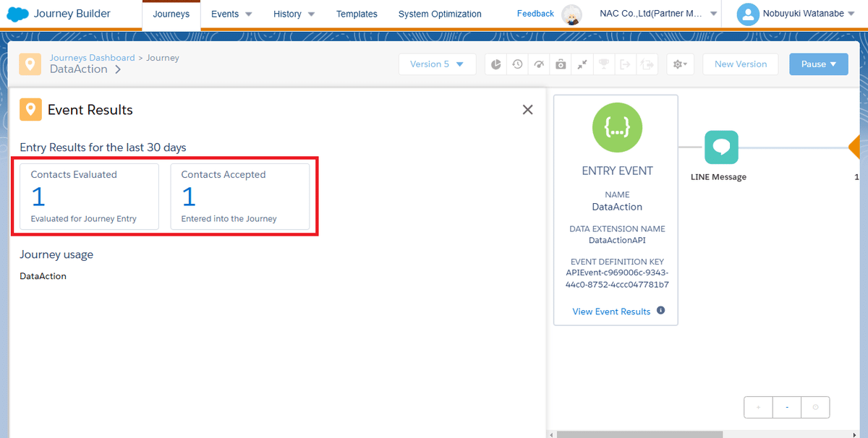Click the pie chart analytics icon
868x438 pixels.
pos(496,64)
